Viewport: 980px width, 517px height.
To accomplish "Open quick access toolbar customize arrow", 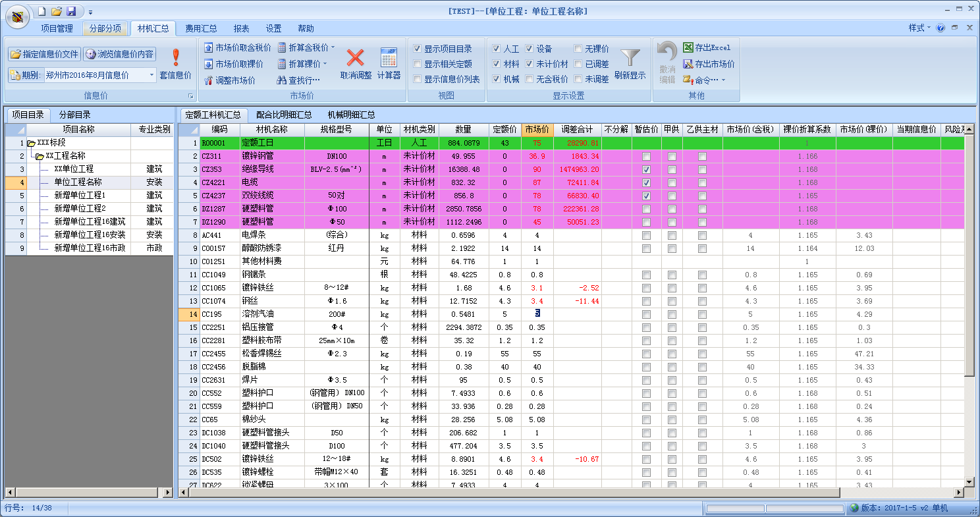I will (x=90, y=12).
